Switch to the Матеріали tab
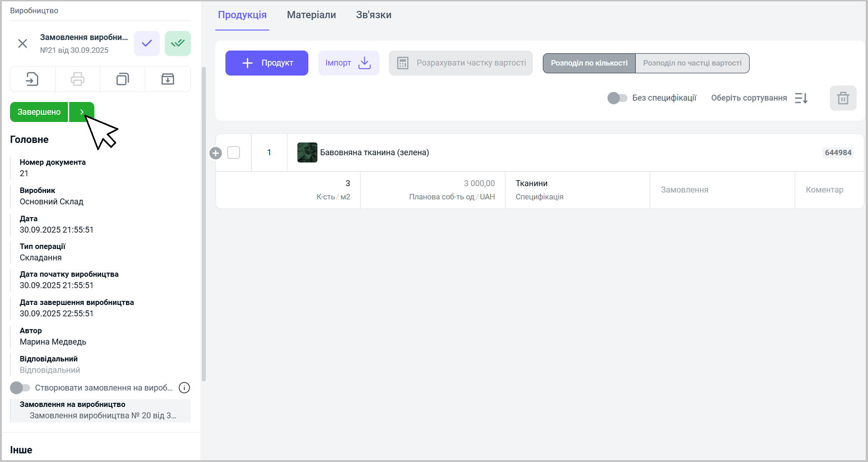The image size is (868, 462). pyautogui.click(x=311, y=15)
